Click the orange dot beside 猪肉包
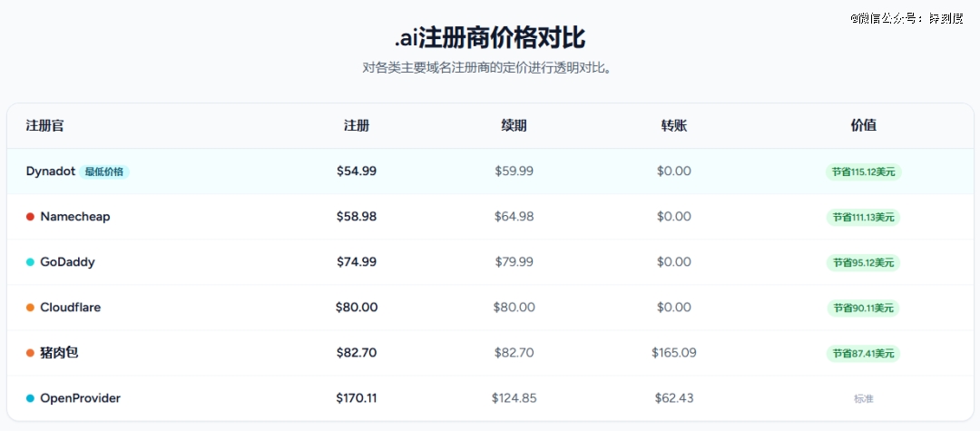The width and height of the screenshot is (980, 431). 30,353
